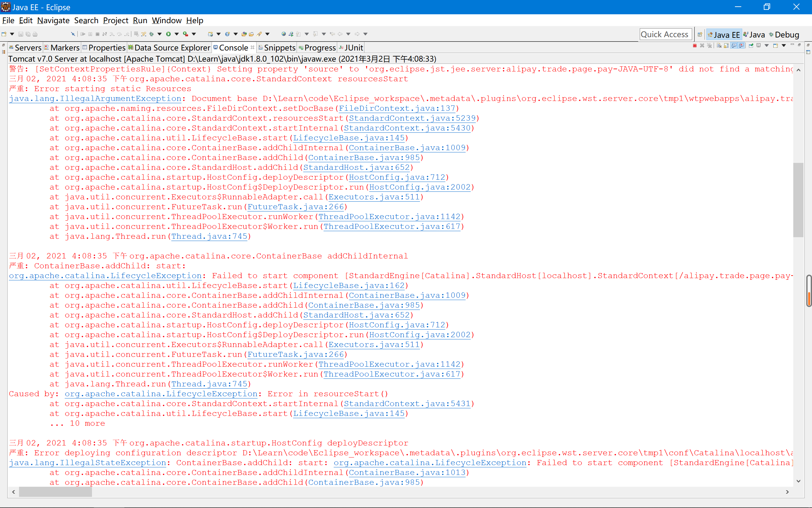This screenshot has height=508, width=812.
Task: Click the Suspend debug icon
Action: coord(90,34)
